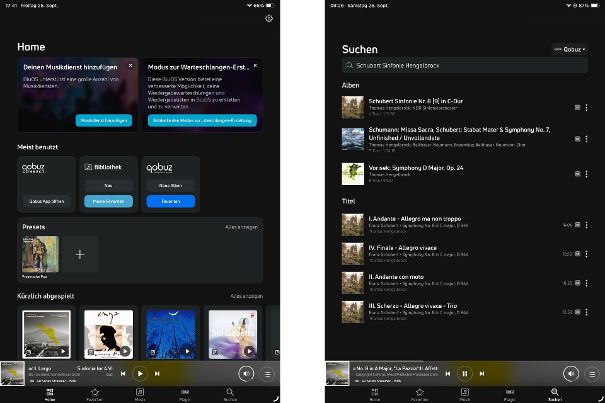
Task: Click 'Qobuz App öffnen' in Qobuz Connect card
Action: 46,201
